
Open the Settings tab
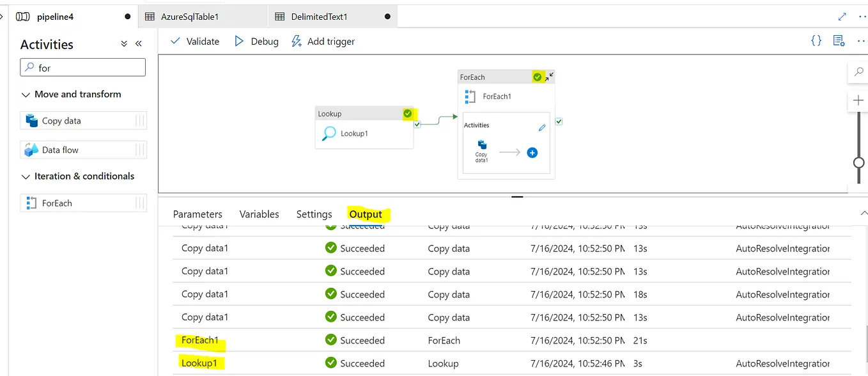(314, 214)
